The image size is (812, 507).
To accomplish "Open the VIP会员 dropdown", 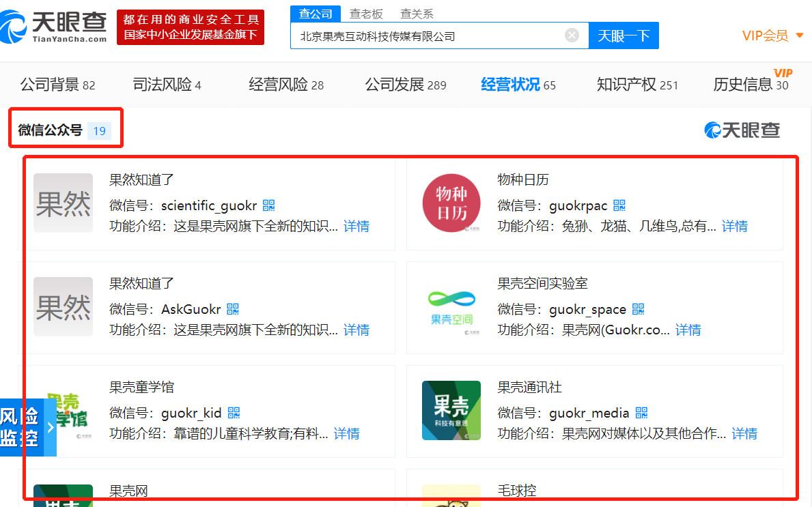I will click(772, 35).
